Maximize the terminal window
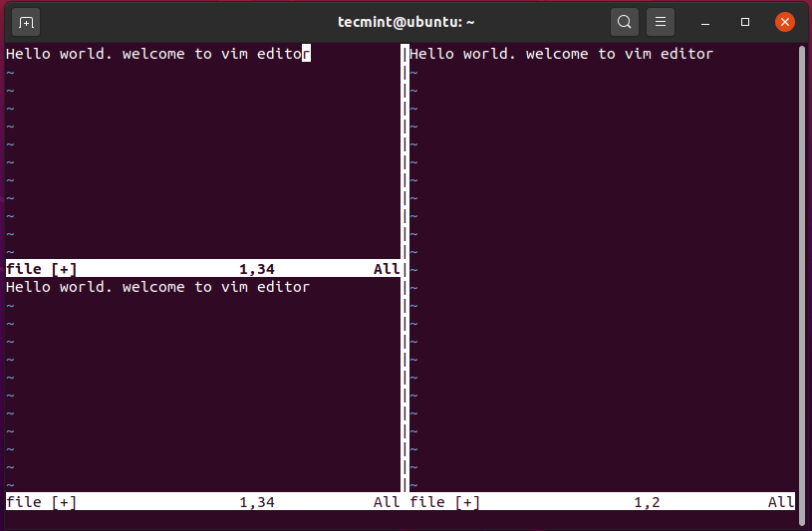Image resolution: width=812 pixels, height=531 pixels. click(x=745, y=22)
